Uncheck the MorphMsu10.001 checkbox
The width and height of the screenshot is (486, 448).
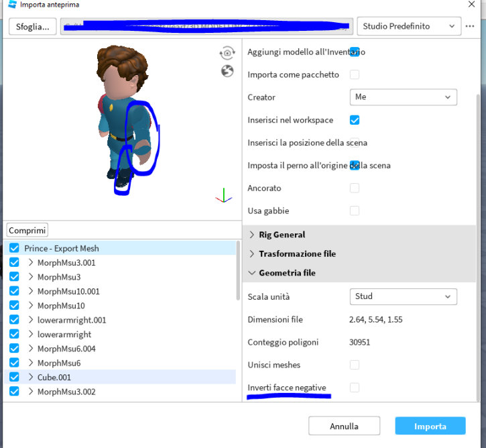point(14,291)
